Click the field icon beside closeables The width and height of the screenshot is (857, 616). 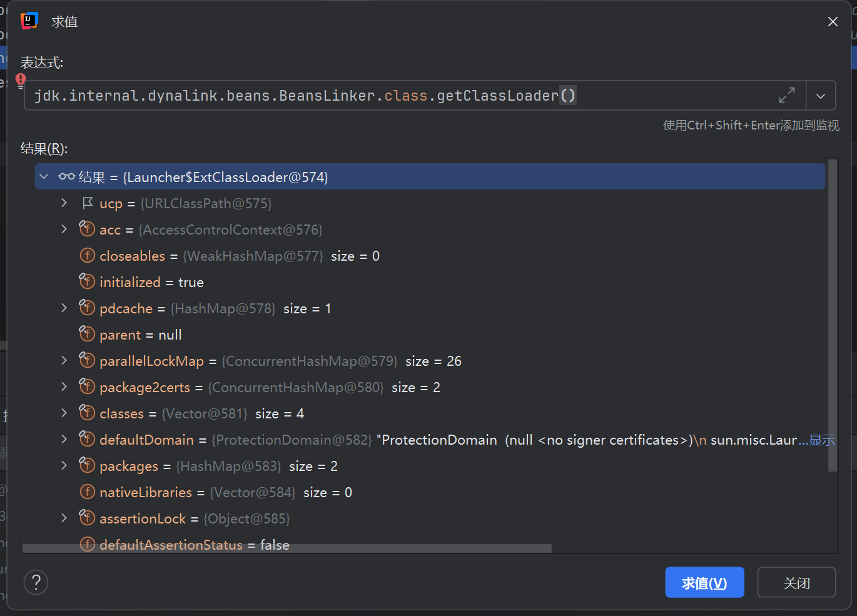pos(88,256)
